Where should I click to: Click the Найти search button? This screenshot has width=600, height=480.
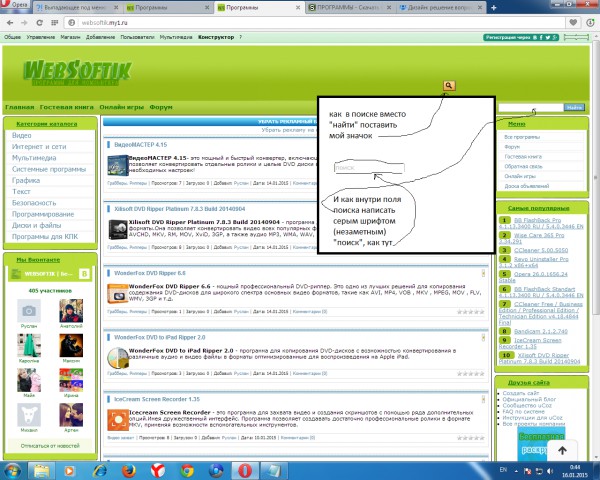pos(574,108)
